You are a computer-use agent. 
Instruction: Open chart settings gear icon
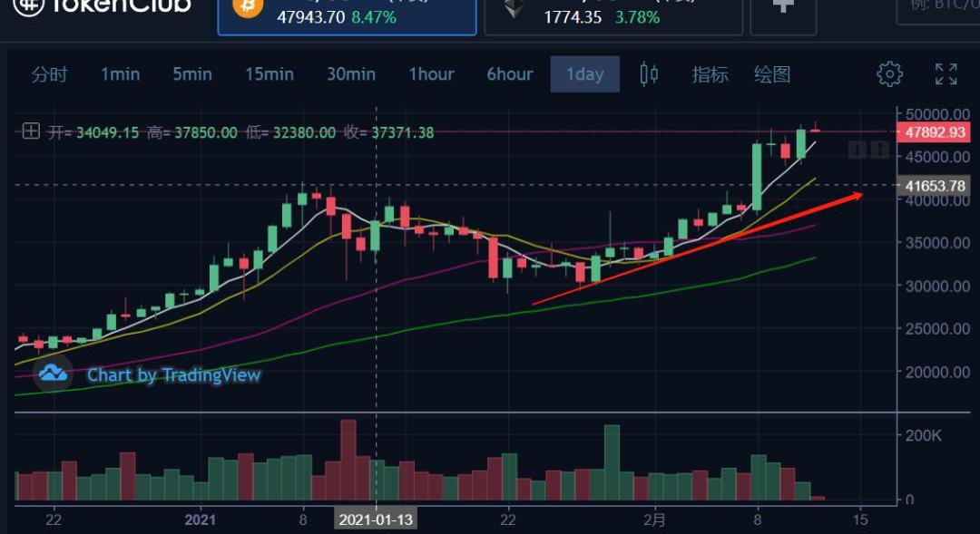pos(889,74)
